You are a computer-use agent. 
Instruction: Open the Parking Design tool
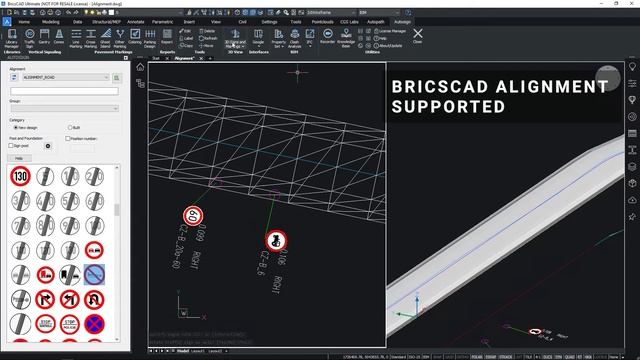(150, 38)
